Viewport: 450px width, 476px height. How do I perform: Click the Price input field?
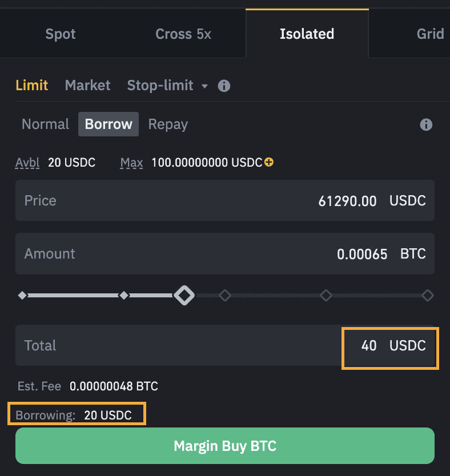click(x=224, y=201)
